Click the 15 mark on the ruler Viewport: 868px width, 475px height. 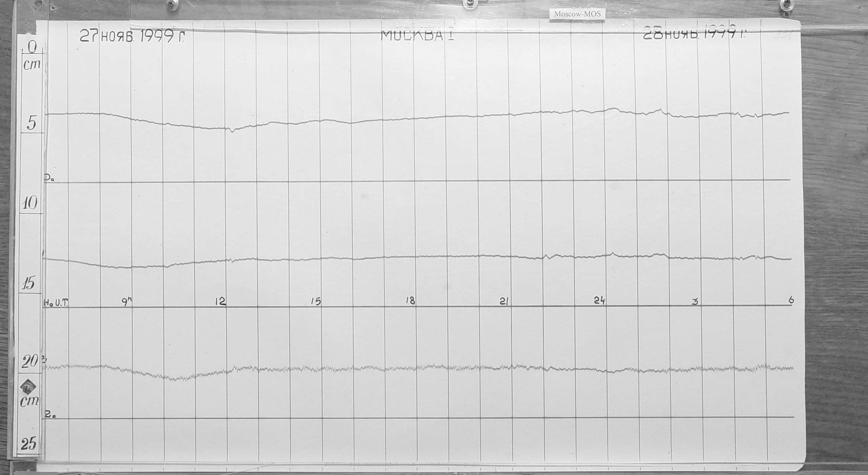pos(29,284)
